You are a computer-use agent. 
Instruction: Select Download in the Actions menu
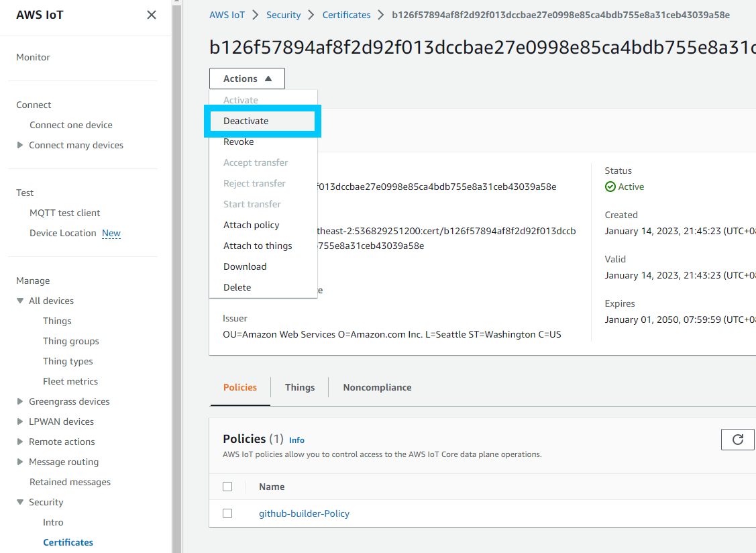[244, 266]
